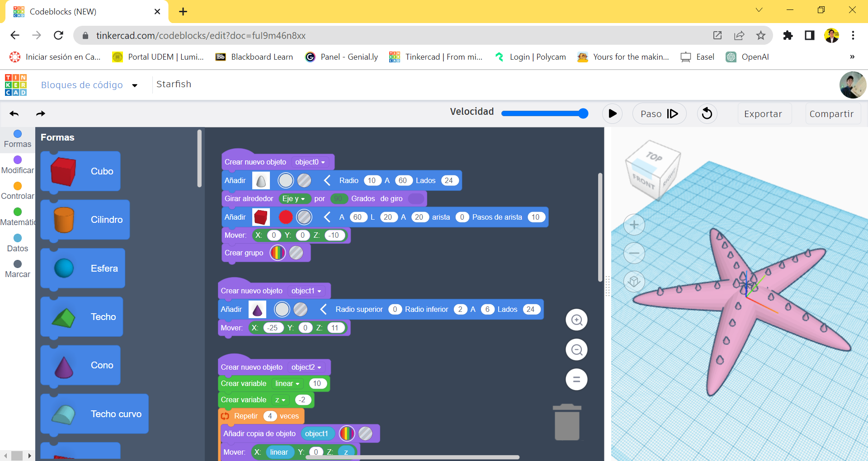
Task: Switch to the Datos category
Action: [x=17, y=242]
